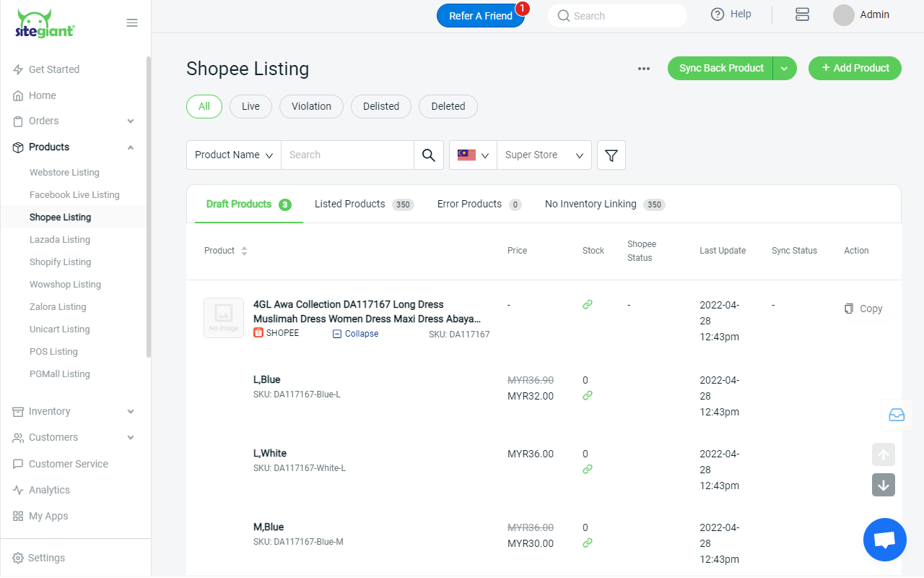Open the filter funnel icon
The image size is (924, 578).
pyautogui.click(x=611, y=155)
